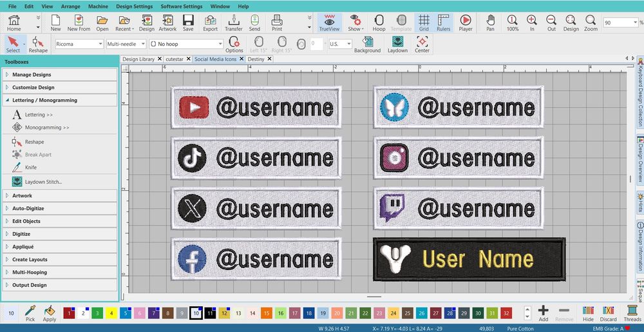Collapse the Lettering / Monogramming toolbox
Screen dimensions: 644x332
[x=60, y=101]
